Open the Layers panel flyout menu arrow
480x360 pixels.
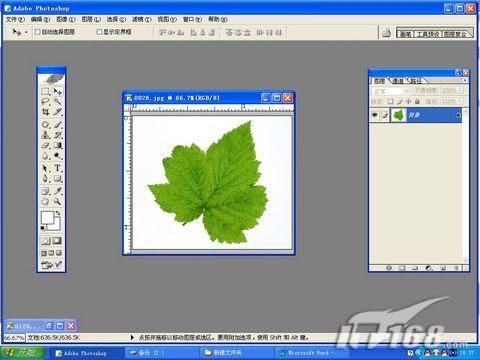click(465, 80)
